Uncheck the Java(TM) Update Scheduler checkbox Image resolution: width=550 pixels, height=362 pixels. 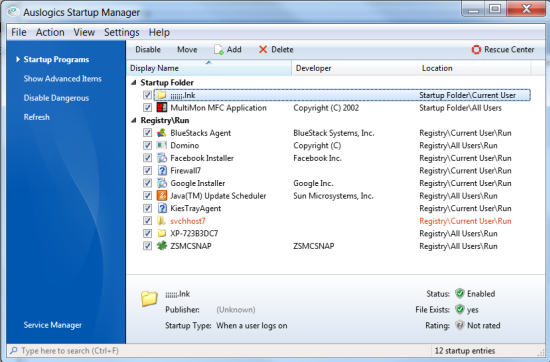[x=147, y=196]
